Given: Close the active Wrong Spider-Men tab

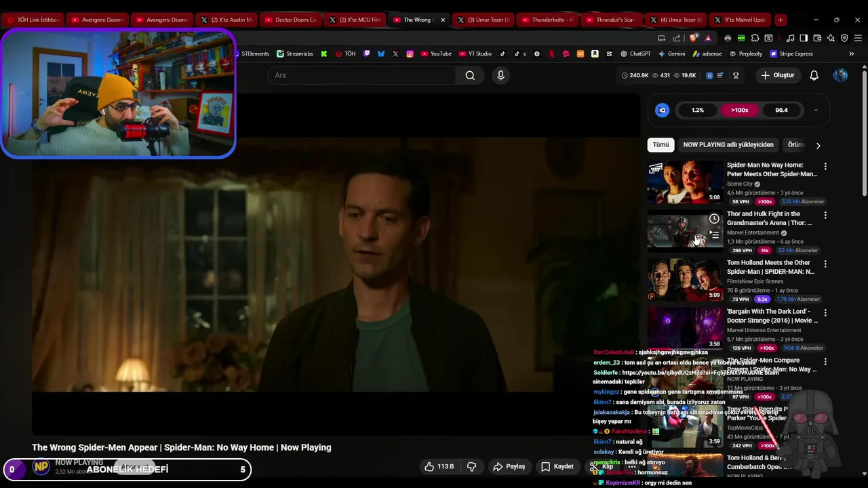Looking at the screenshot, I should click(x=443, y=20).
